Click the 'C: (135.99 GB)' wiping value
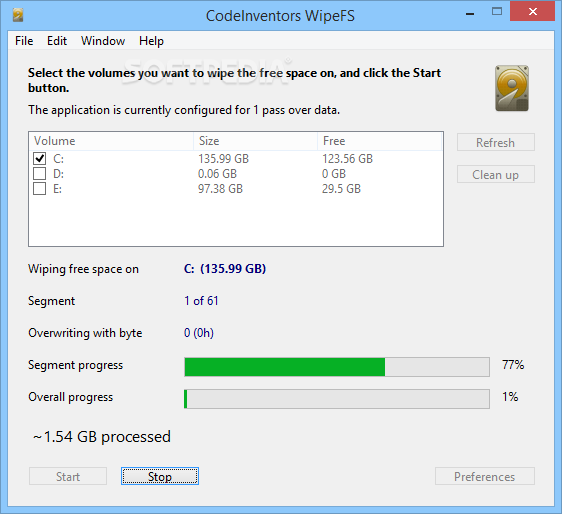This screenshot has height=514, width=562. tap(225, 268)
